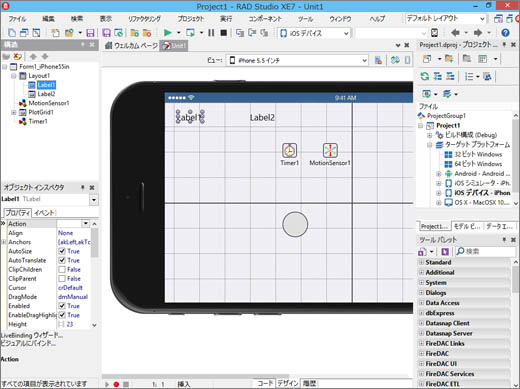
Task: Click the add new project icon in Project Manager
Action: 427,59
